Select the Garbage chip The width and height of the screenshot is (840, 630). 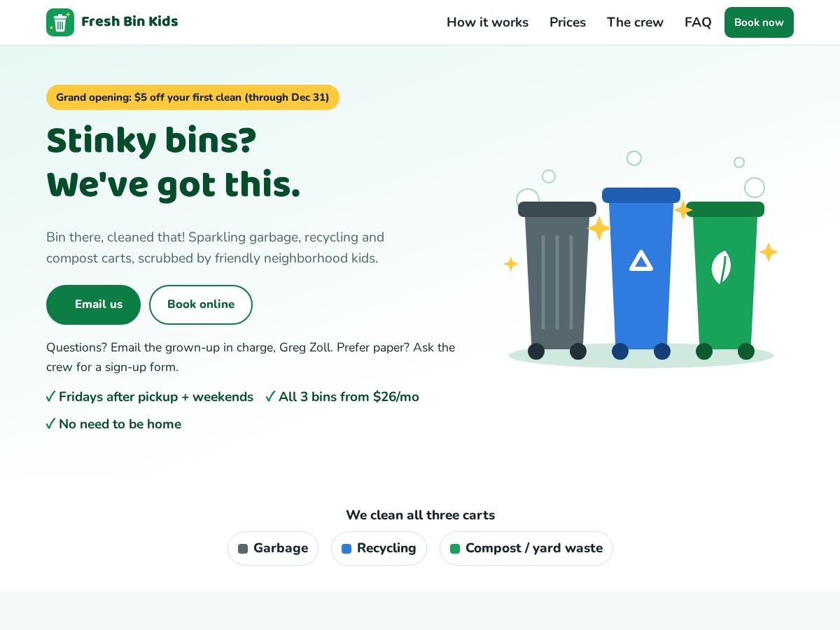pyautogui.click(x=273, y=548)
